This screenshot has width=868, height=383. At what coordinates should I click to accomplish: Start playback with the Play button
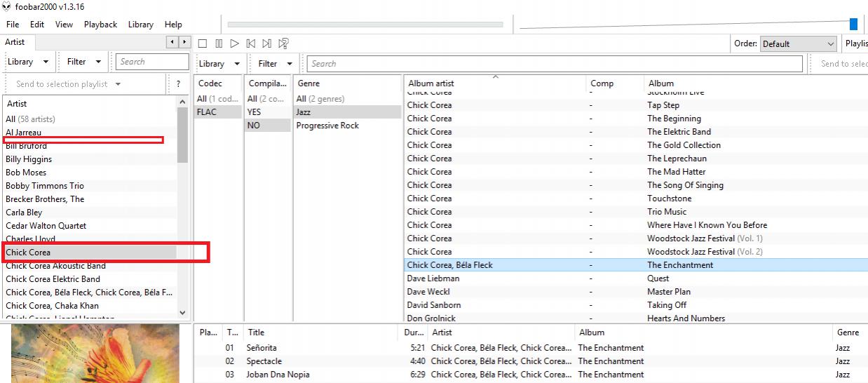point(234,43)
